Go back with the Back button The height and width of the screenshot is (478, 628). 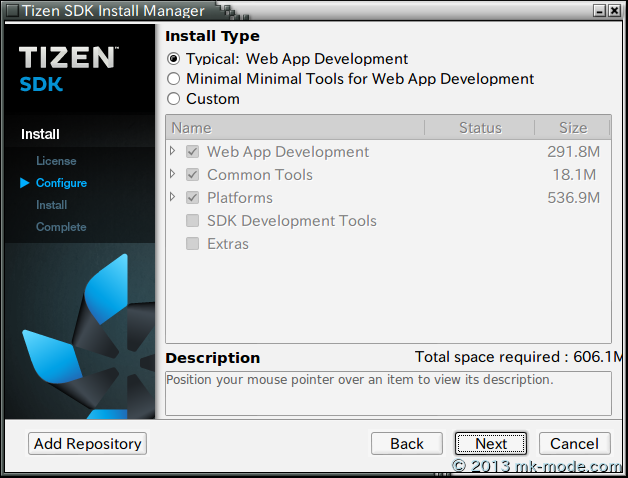coord(407,443)
